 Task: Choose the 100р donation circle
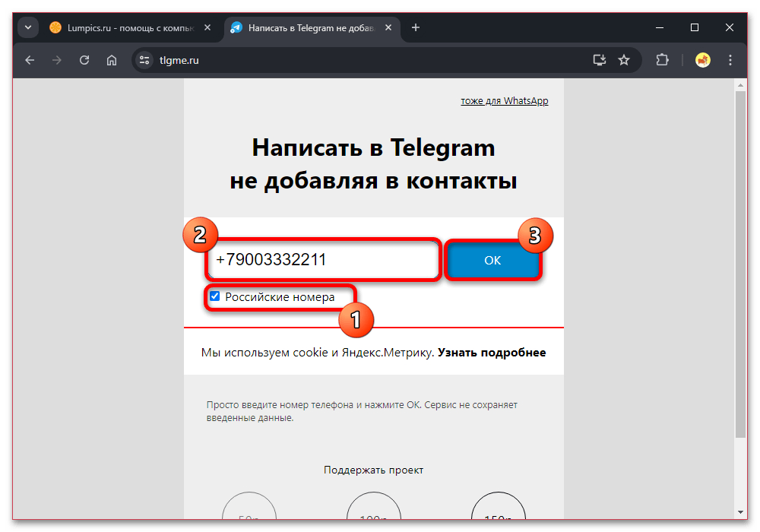(x=374, y=506)
